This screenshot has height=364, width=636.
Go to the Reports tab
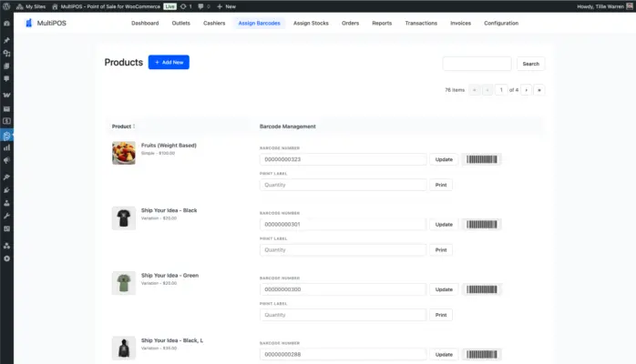point(382,23)
